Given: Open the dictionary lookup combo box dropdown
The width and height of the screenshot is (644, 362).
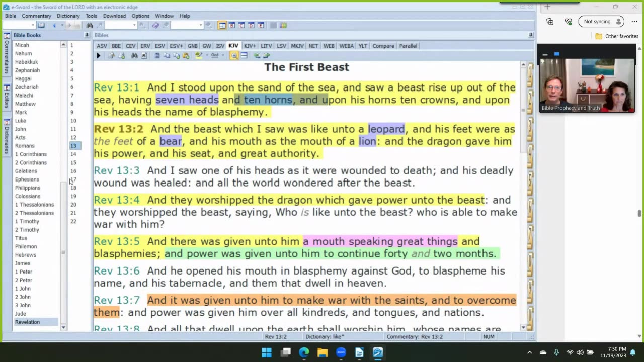Looking at the screenshot, I should click(200, 25).
